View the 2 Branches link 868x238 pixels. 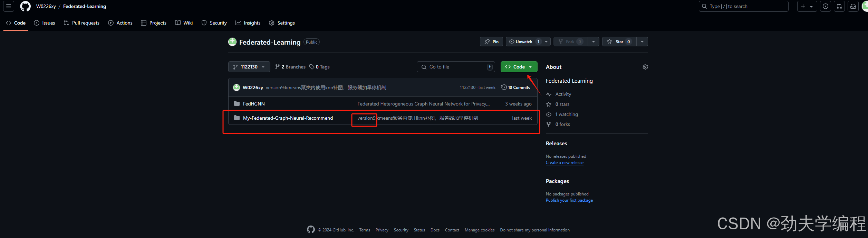[290, 67]
